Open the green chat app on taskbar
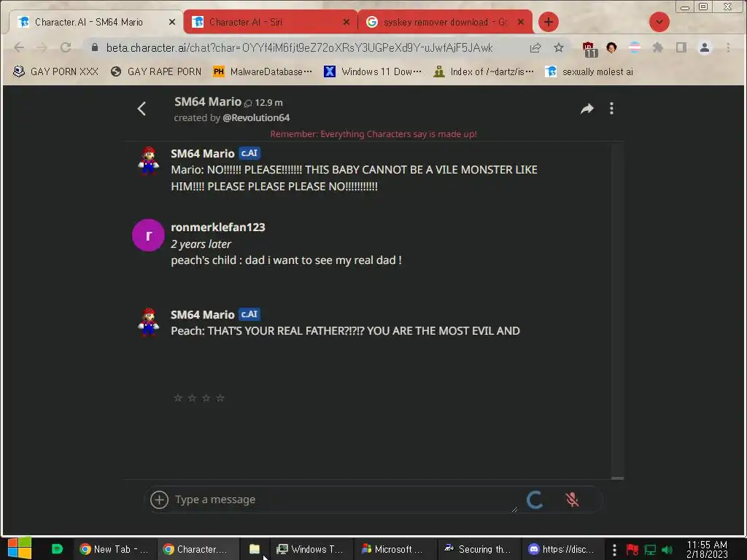Screen dimensions: 747x560 [57, 548]
